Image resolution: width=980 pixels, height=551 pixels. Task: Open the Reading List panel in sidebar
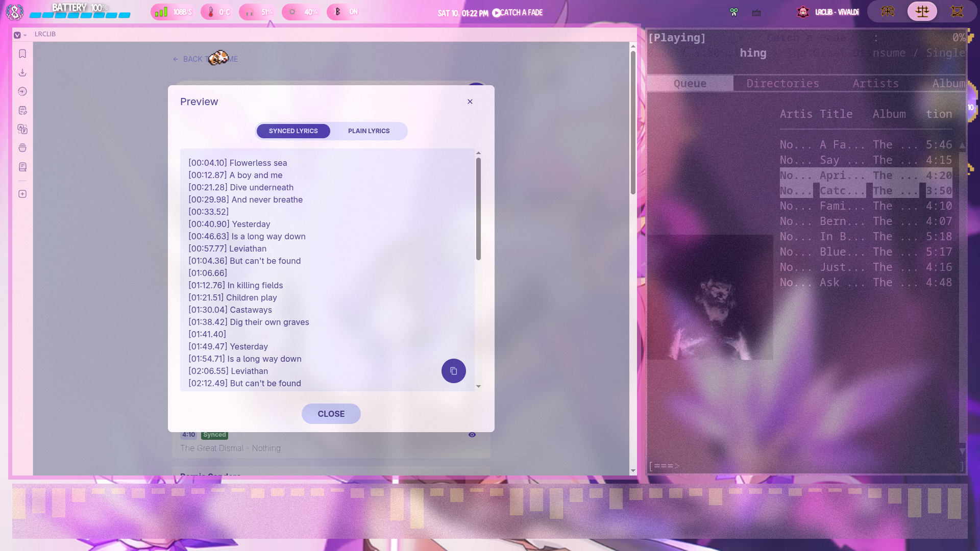coord(22,167)
